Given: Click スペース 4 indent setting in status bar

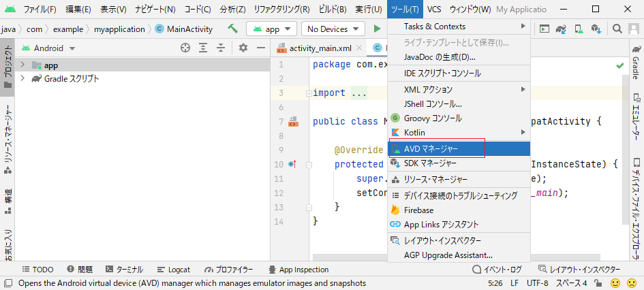Looking at the screenshot, I should click(571, 283).
